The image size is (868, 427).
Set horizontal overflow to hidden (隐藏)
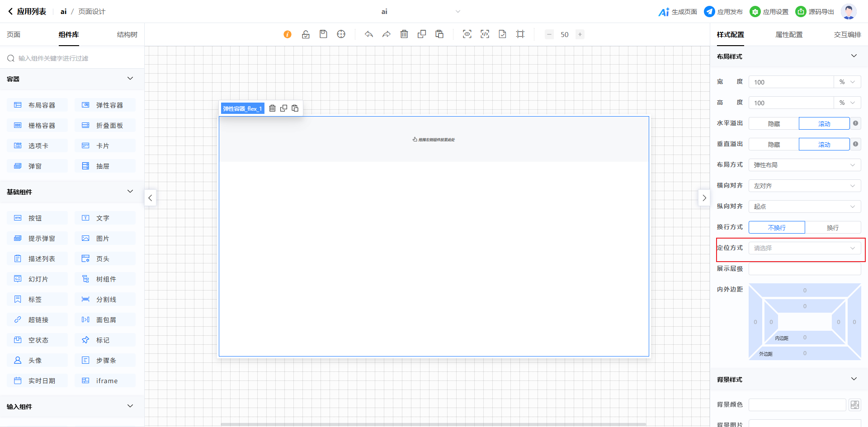[x=774, y=124]
